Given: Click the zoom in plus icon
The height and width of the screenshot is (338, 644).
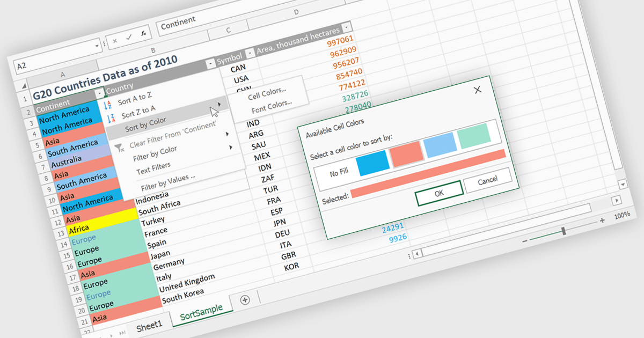Looking at the screenshot, I should tap(602, 220).
